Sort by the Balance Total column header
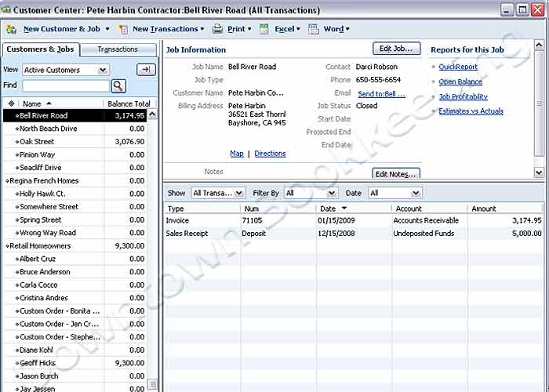Image resolution: width=549 pixels, height=392 pixels. [x=129, y=103]
